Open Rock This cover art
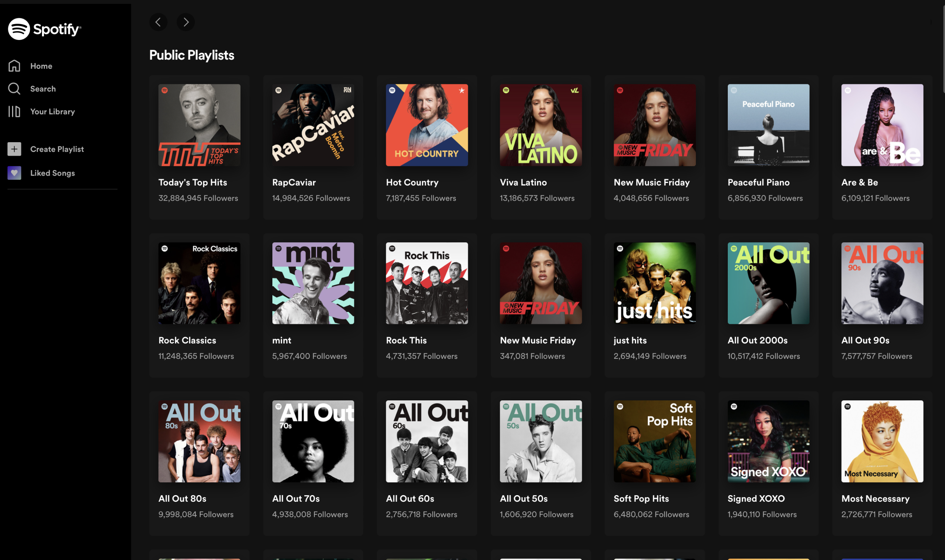 [x=427, y=283]
